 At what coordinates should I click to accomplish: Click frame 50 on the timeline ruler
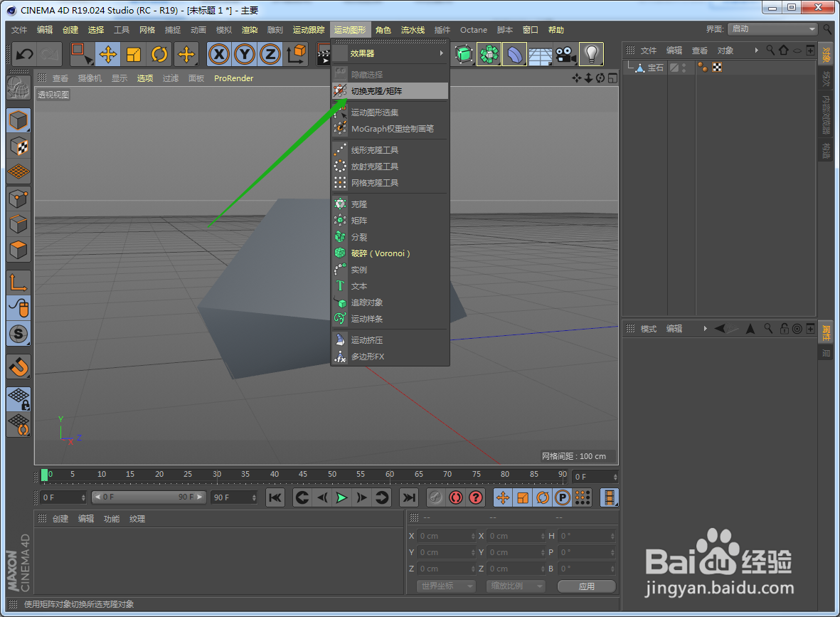[x=332, y=475]
